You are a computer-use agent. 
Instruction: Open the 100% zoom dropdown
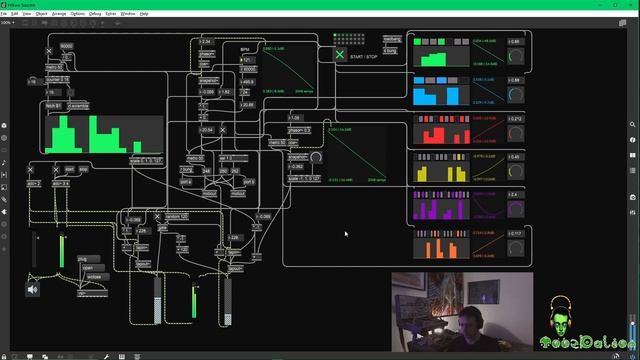pyautogui.click(x=7, y=23)
